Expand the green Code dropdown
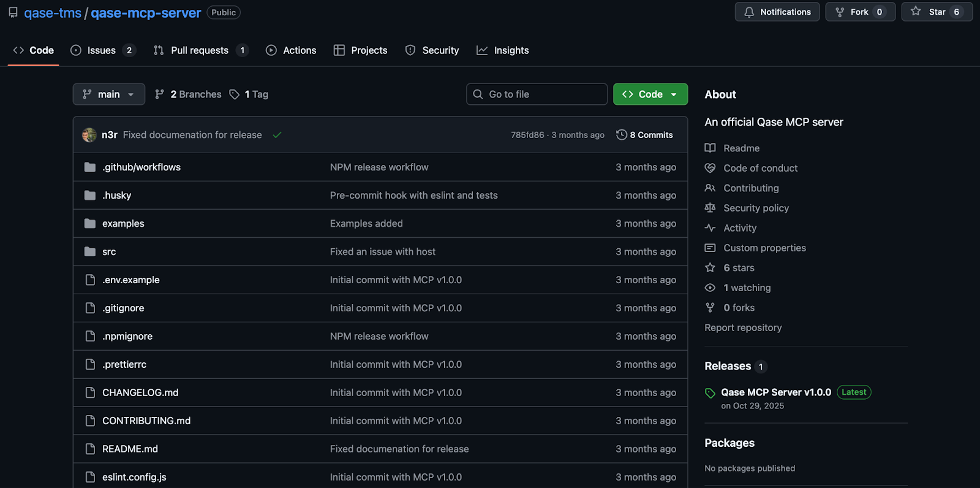This screenshot has width=980, height=488. 650,94
